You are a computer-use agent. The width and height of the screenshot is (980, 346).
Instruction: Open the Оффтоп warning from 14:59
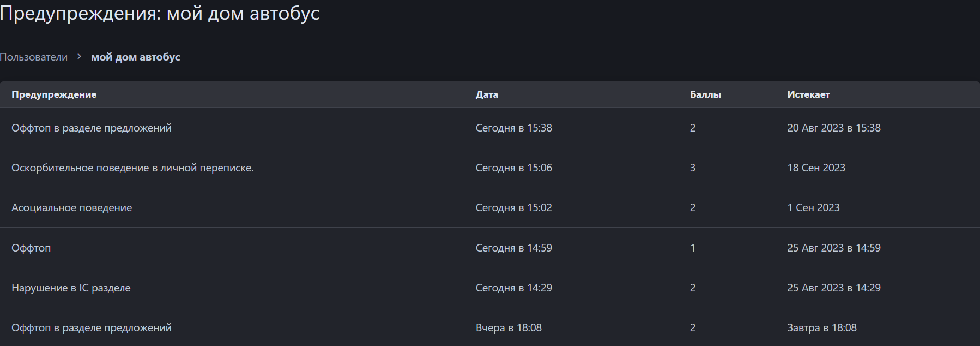31,248
